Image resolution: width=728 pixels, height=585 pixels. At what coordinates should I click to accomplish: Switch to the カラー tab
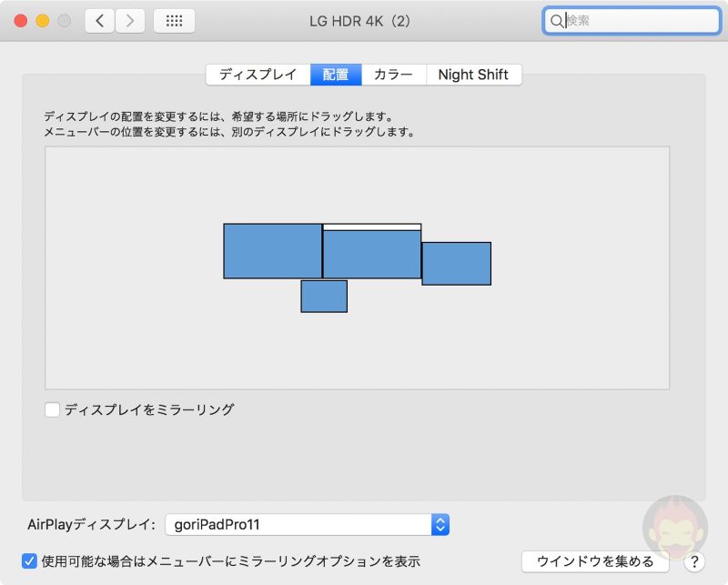pyautogui.click(x=393, y=75)
